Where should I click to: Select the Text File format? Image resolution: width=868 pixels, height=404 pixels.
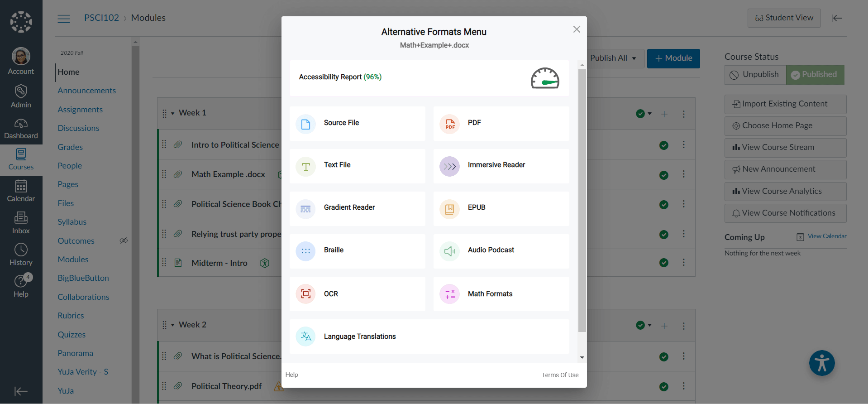tap(358, 166)
